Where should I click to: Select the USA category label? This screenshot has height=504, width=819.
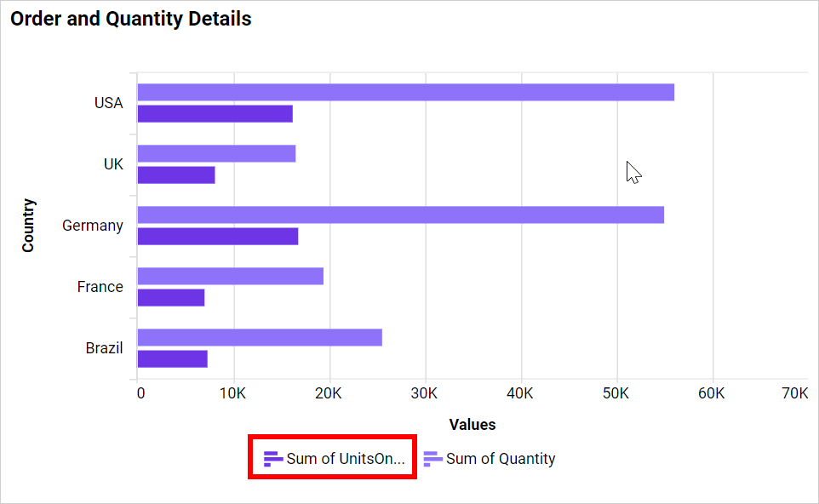point(108,102)
